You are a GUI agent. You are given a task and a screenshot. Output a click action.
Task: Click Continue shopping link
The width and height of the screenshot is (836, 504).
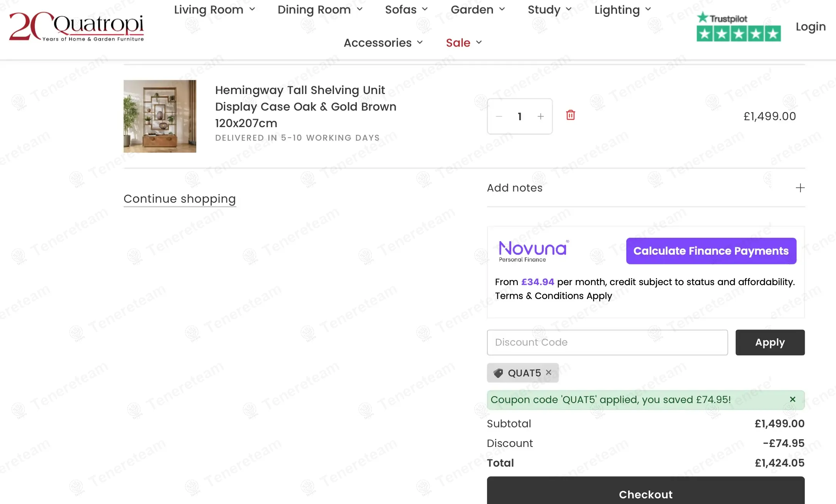coord(179,199)
